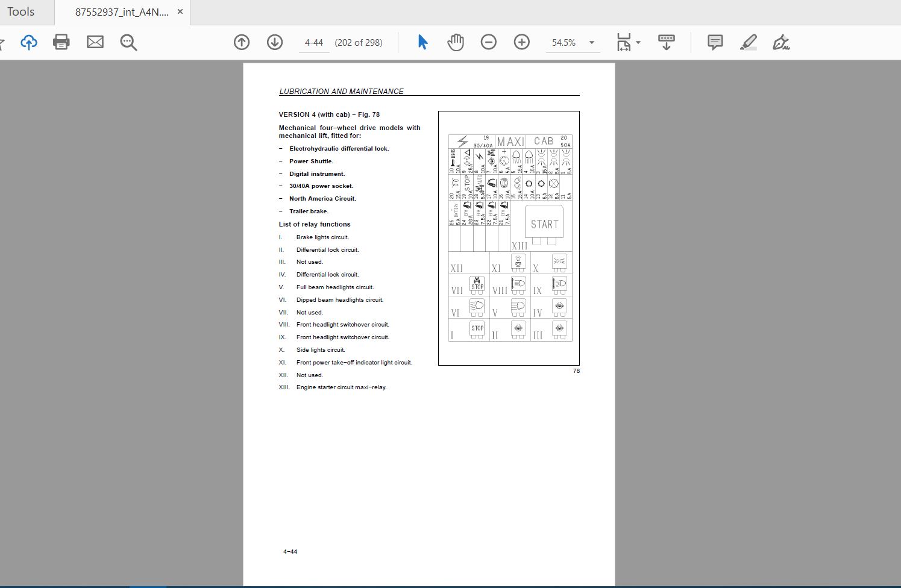Click the '30/40A power socket.' bullet text

[x=321, y=186]
